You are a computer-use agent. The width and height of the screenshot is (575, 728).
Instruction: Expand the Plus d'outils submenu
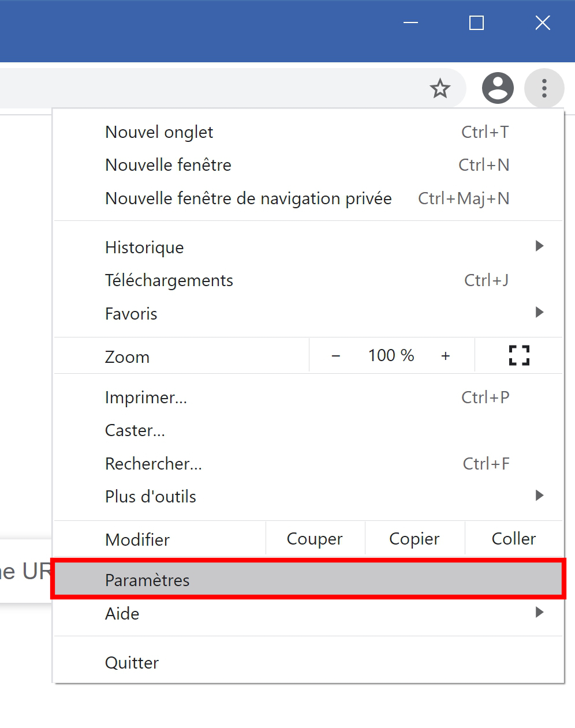tap(308, 496)
